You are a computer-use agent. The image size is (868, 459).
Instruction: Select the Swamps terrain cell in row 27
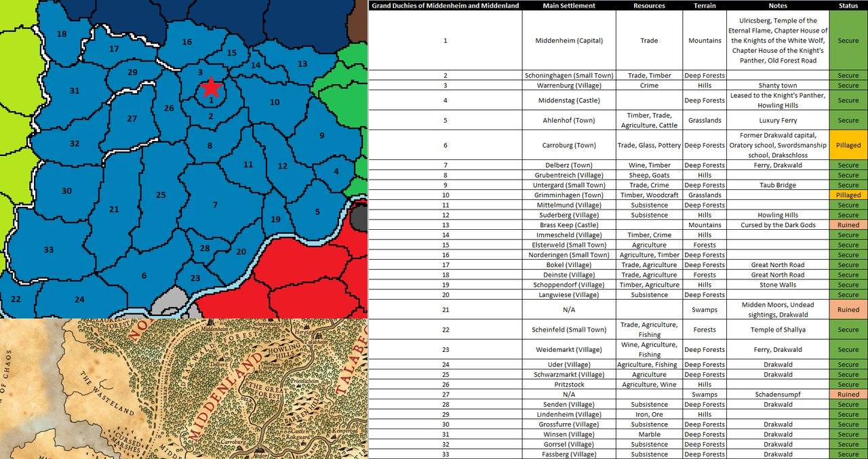[x=705, y=395]
